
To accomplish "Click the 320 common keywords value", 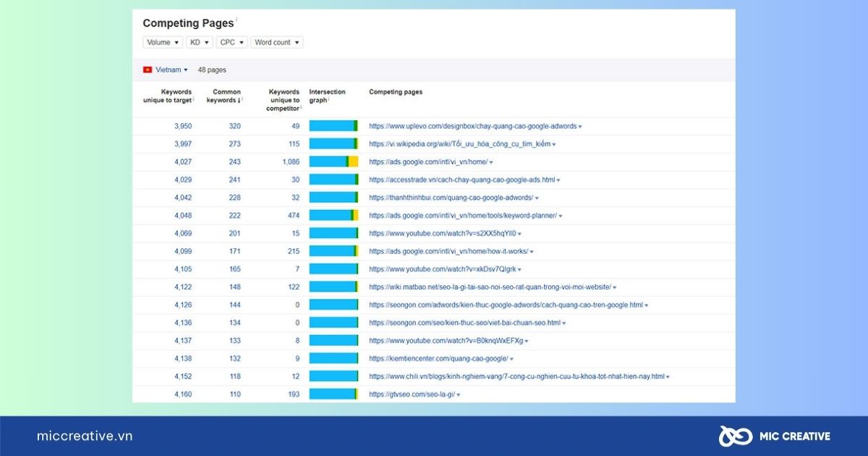I will (x=235, y=126).
